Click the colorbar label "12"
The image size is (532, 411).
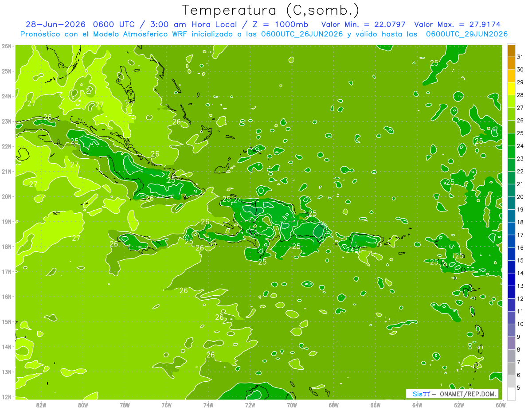[x=520, y=299]
